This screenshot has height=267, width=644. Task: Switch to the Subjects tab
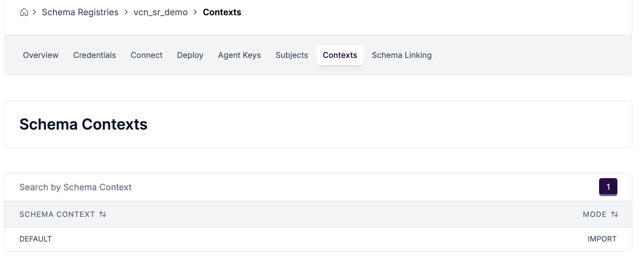pyautogui.click(x=292, y=55)
